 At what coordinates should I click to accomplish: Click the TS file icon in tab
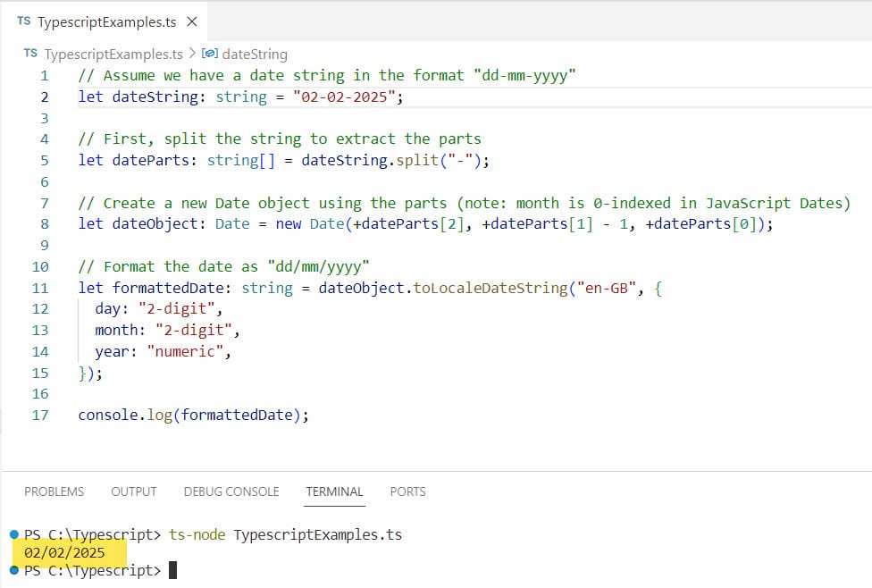point(23,21)
